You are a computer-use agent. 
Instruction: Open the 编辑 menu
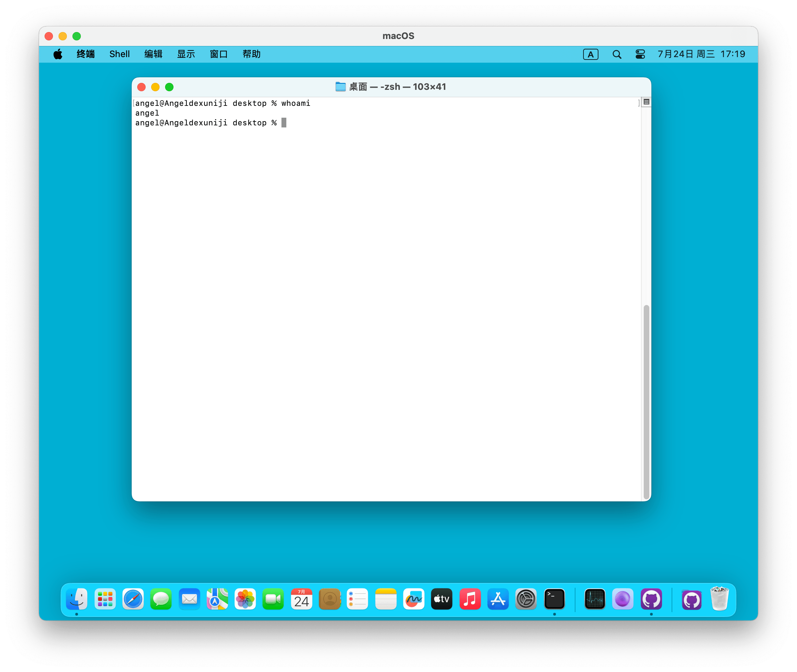click(153, 54)
